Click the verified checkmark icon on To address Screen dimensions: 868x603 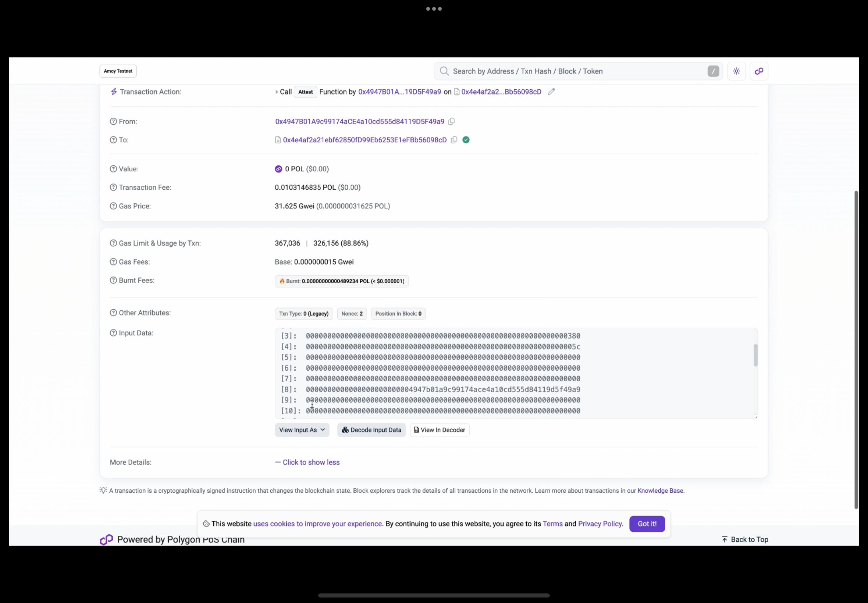tap(466, 140)
